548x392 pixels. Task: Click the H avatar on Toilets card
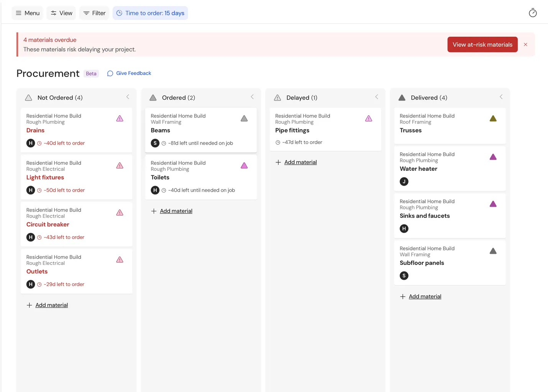point(155,190)
